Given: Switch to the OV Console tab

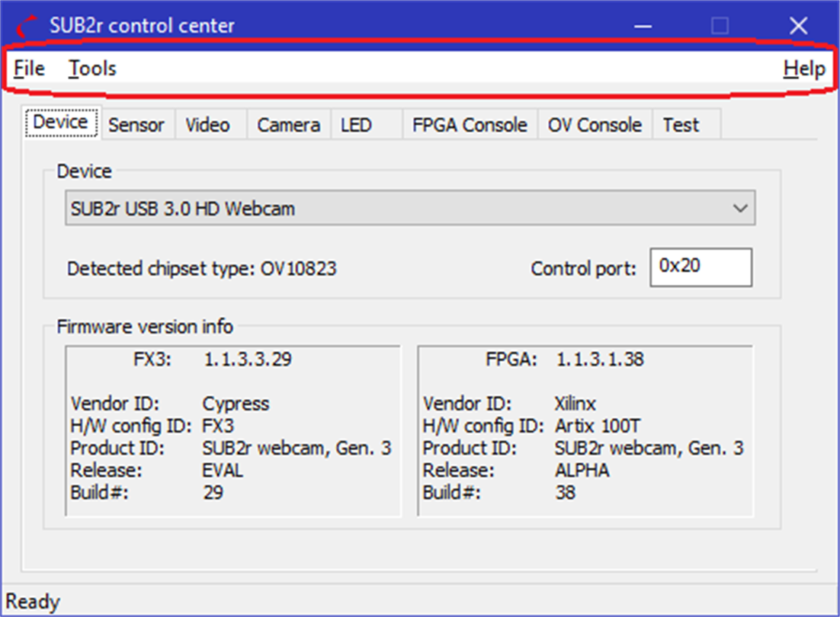Looking at the screenshot, I should pos(595,125).
